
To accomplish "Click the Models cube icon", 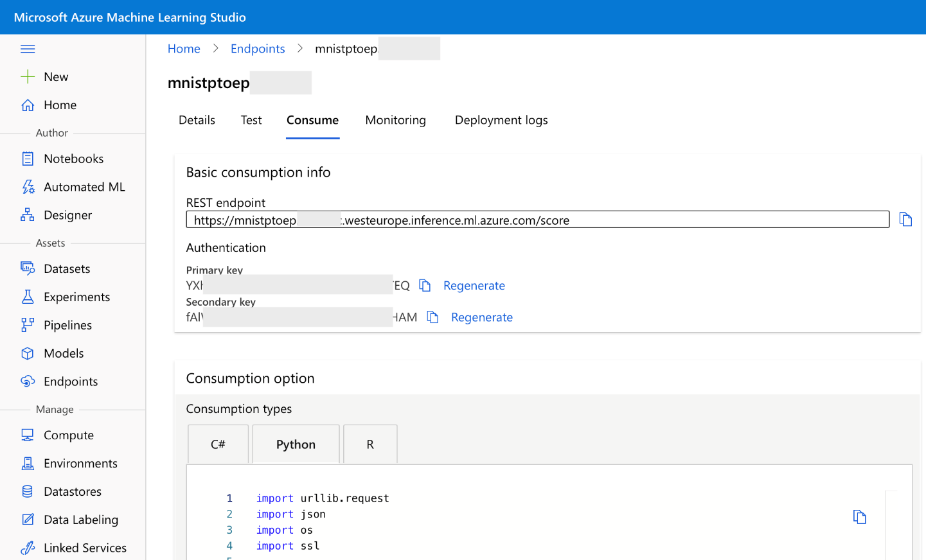I will [28, 353].
